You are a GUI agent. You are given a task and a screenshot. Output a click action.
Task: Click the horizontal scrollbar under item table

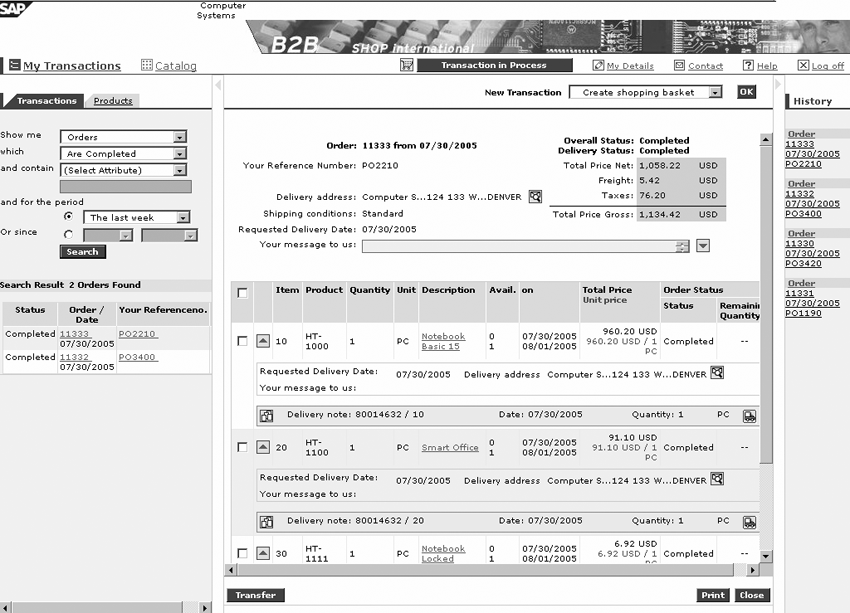[490, 570]
